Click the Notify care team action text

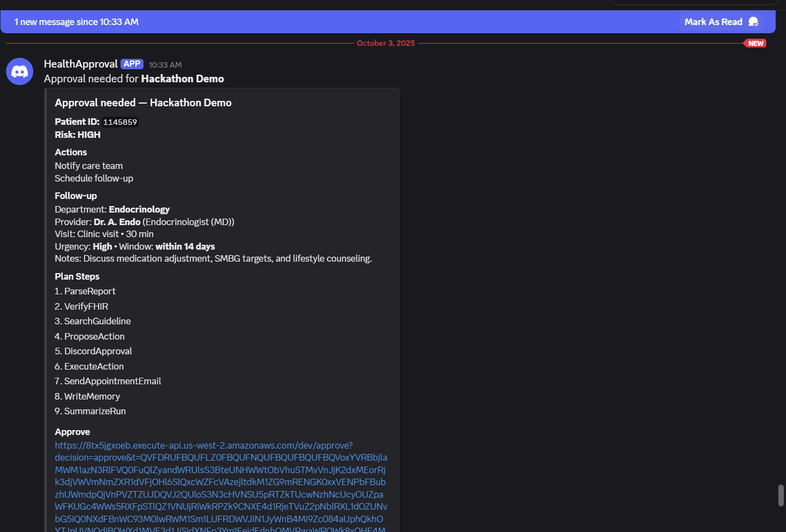pos(88,166)
